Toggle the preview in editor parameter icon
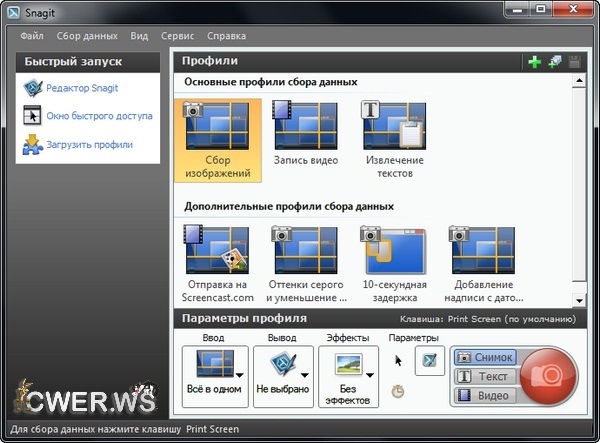This screenshot has height=443, width=600. (429, 359)
